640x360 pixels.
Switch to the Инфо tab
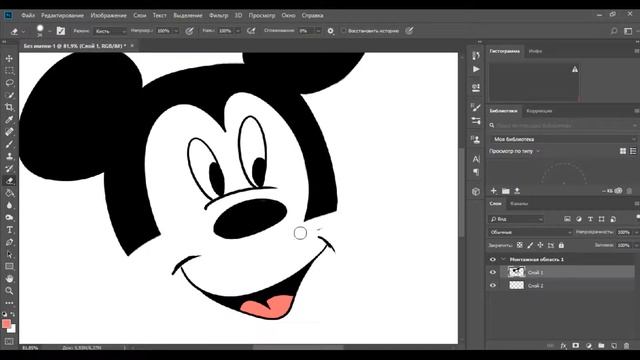(x=535, y=51)
